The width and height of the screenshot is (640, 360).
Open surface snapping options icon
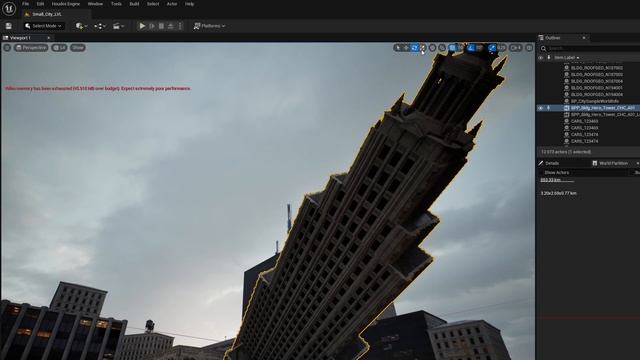[x=442, y=48]
